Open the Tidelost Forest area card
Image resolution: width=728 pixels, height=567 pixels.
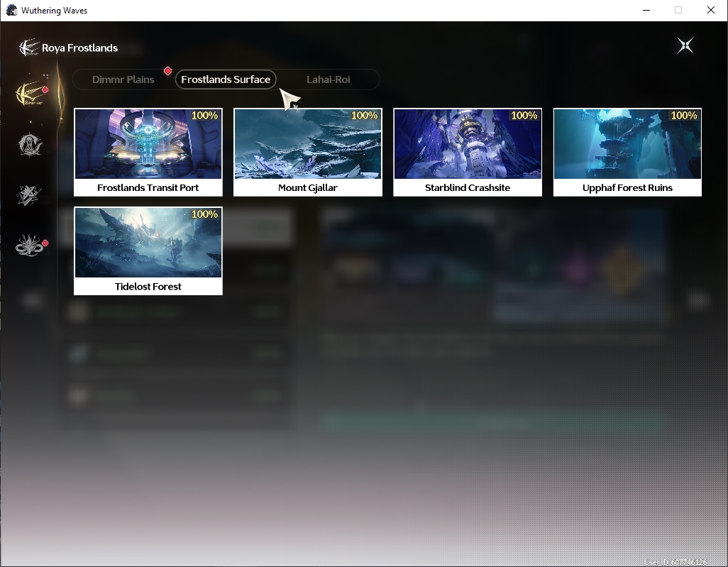tap(148, 251)
